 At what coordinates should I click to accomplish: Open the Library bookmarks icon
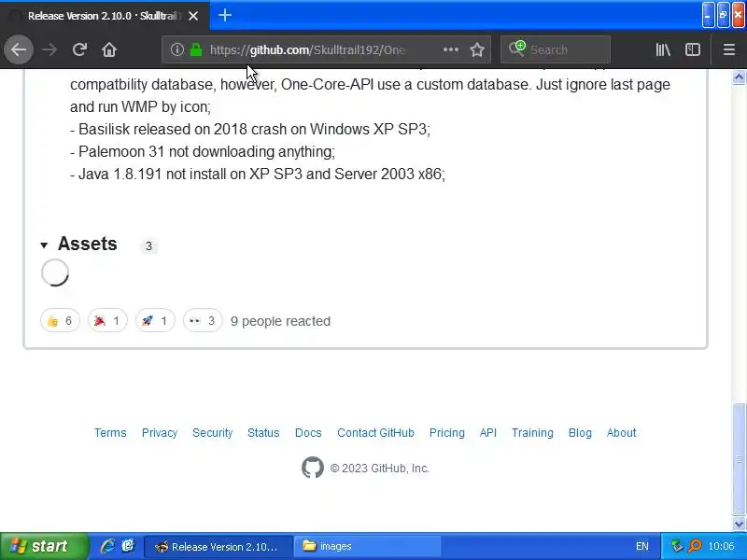663,49
